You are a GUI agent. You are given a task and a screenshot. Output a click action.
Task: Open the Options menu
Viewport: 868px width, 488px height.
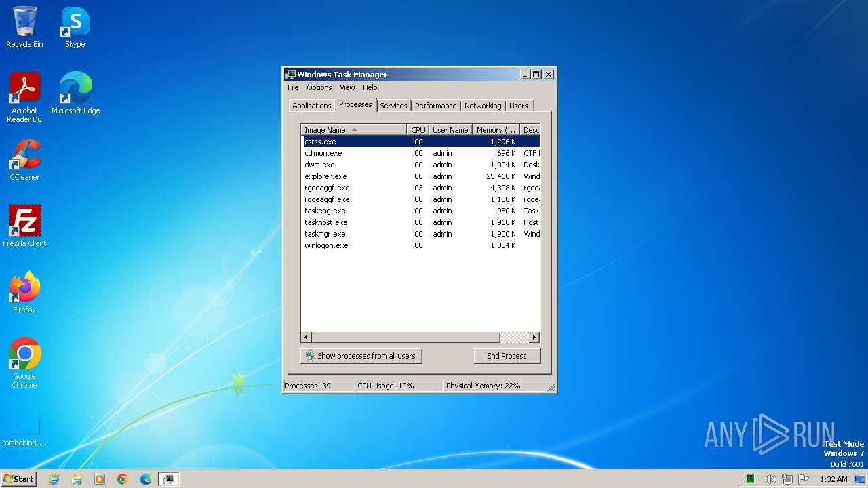pos(319,87)
